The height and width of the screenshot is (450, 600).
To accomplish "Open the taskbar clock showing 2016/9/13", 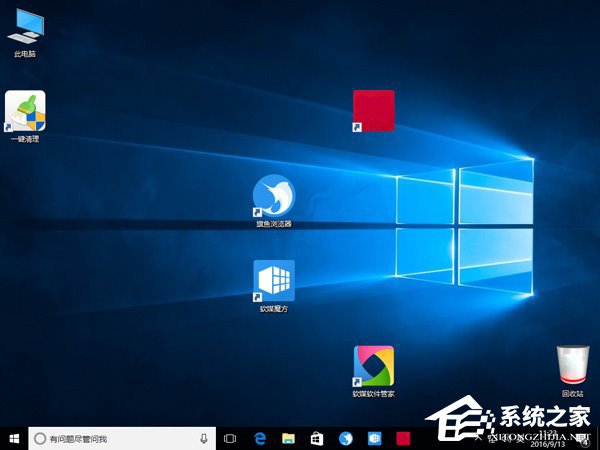I will (547, 439).
